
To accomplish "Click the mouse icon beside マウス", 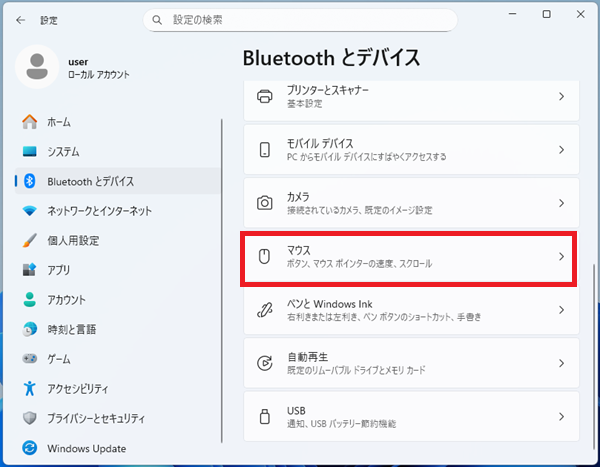I will [x=265, y=256].
